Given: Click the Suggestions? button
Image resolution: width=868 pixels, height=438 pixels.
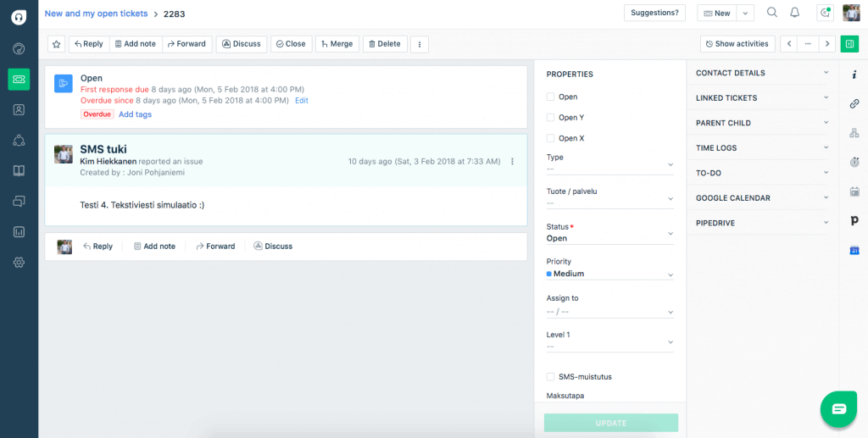Looking at the screenshot, I should [655, 13].
